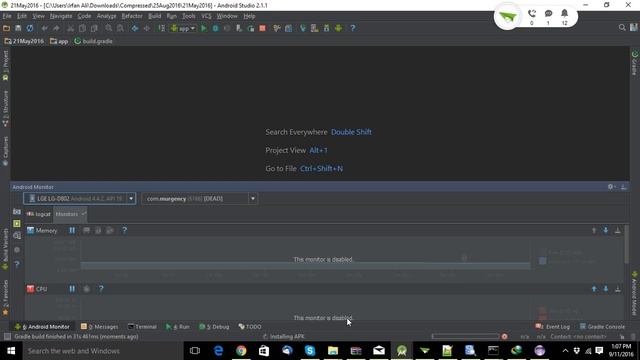Minimize the Memory monitor panel

[x=618, y=231]
